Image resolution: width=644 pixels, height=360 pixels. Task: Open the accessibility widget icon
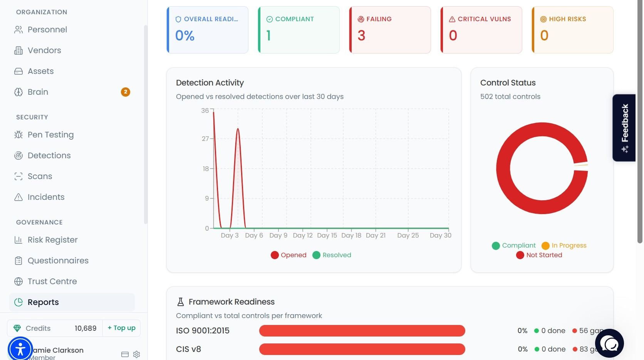20,349
